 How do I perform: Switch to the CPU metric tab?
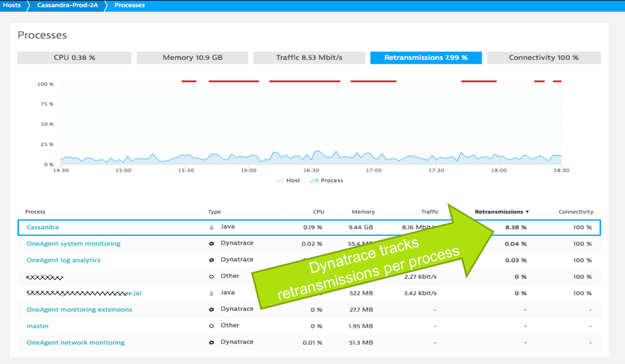[74, 57]
